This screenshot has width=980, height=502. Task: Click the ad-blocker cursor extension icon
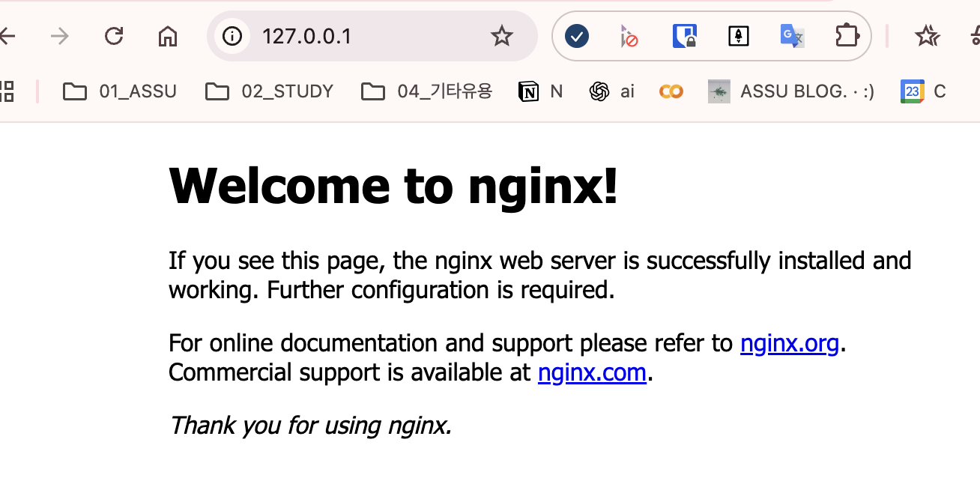pyautogui.click(x=629, y=35)
